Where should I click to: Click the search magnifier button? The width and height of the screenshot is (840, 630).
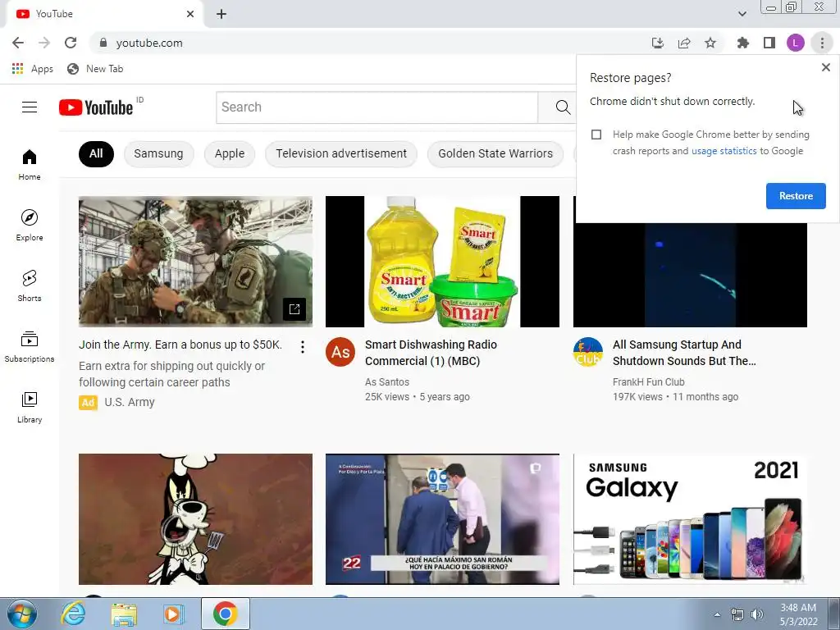(x=562, y=107)
